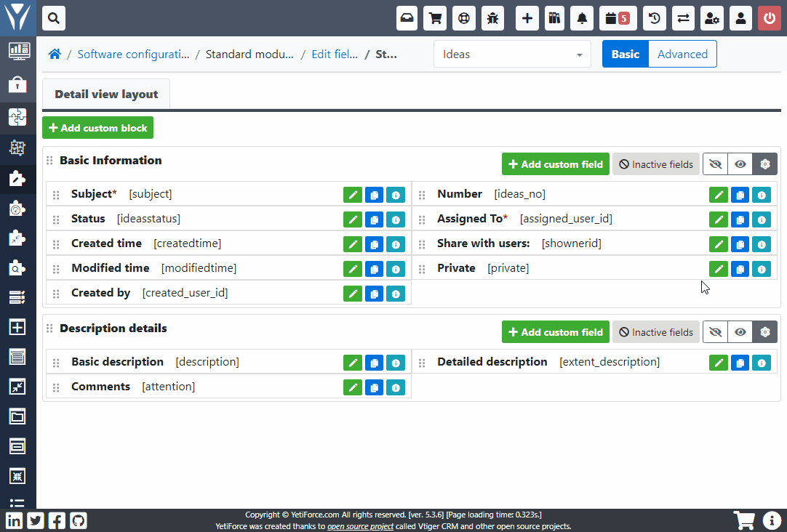Image resolution: width=787 pixels, height=532 pixels.
Task: Switch to Advanced mode toggle
Action: (682, 55)
